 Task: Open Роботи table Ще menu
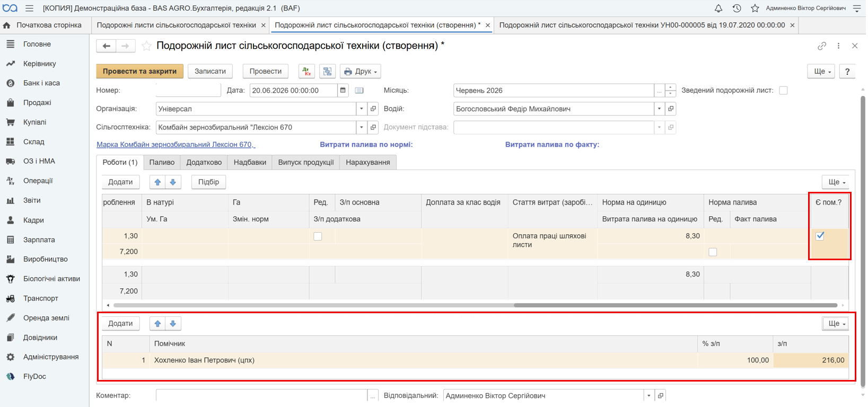pyautogui.click(x=836, y=182)
